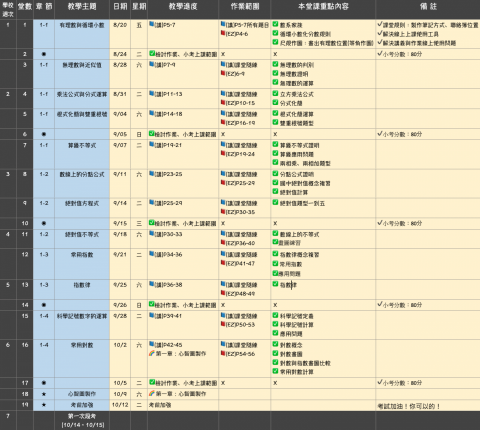Screen dimensions: 480x430
Task: Select the 教學進度 column header
Action: point(183,7)
